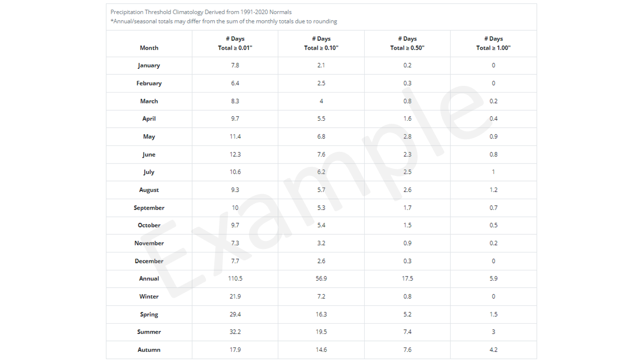Select the Annual row label
The image size is (644, 362).
pyautogui.click(x=149, y=279)
